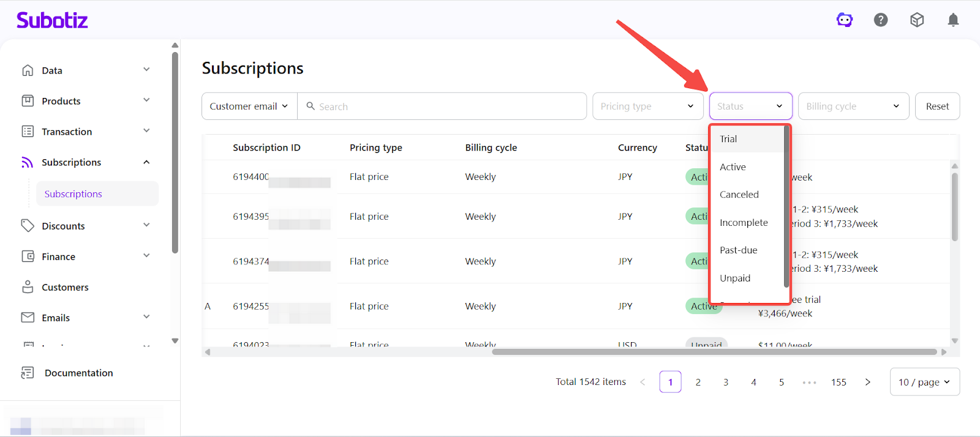Open the notifications bell

(953, 20)
